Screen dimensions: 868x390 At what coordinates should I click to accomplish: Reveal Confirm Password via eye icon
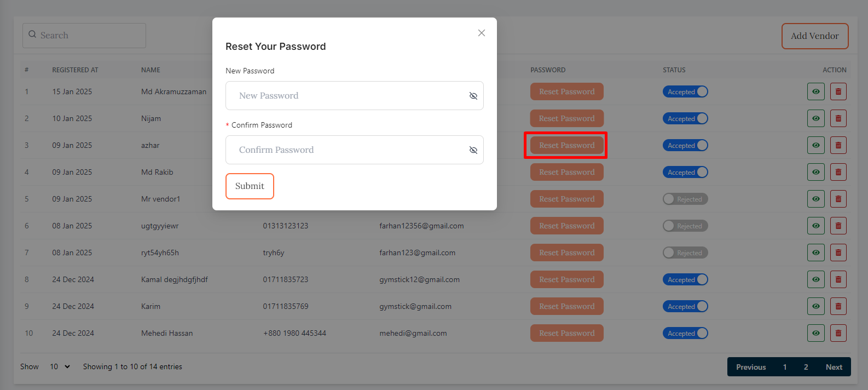click(473, 150)
